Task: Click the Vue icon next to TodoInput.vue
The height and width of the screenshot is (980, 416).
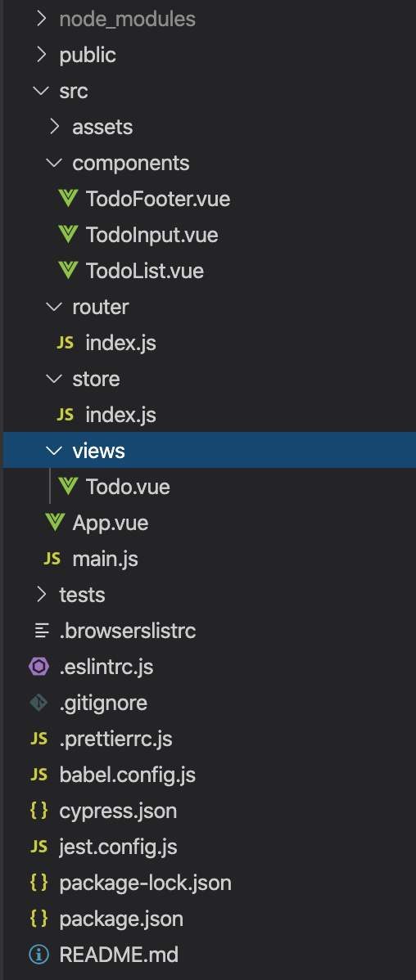Action: (68, 235)
